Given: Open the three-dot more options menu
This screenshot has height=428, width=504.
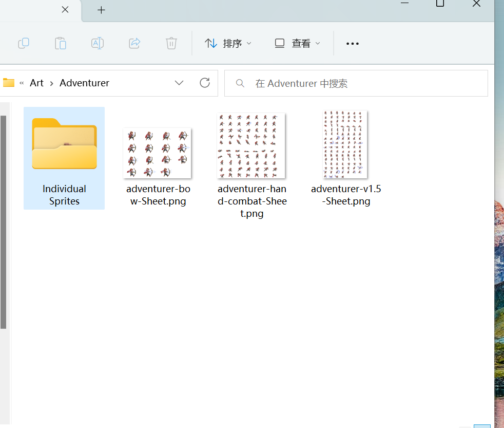Looking at the screenshot, I should tap(352, 44).
